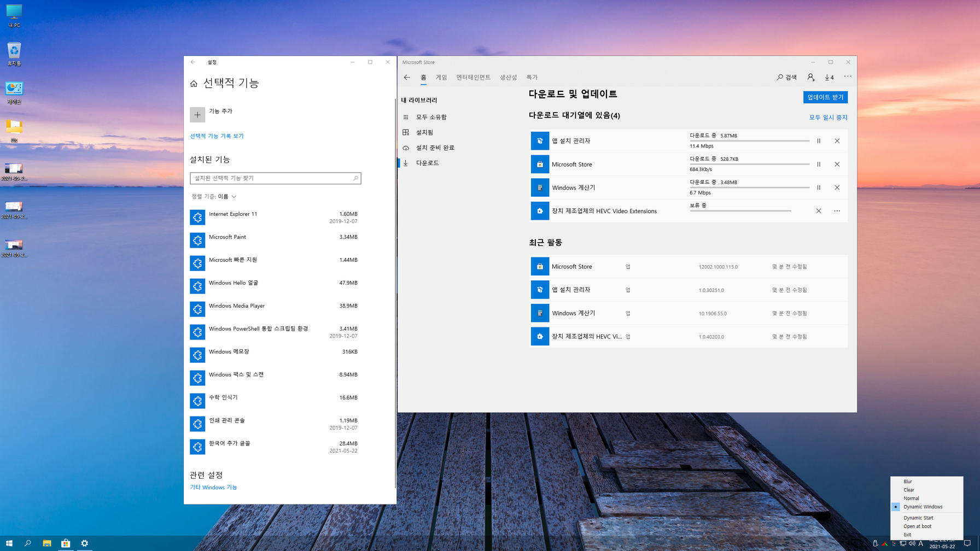Expand the 정렬 기준 이름 sort dropdown

214,197
